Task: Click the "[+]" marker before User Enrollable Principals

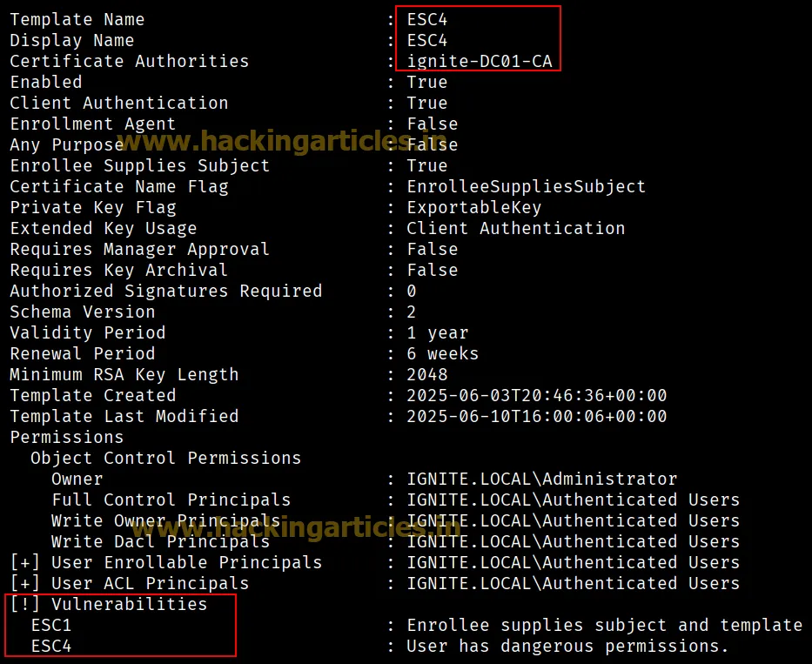Action: (x=25, y=562)
